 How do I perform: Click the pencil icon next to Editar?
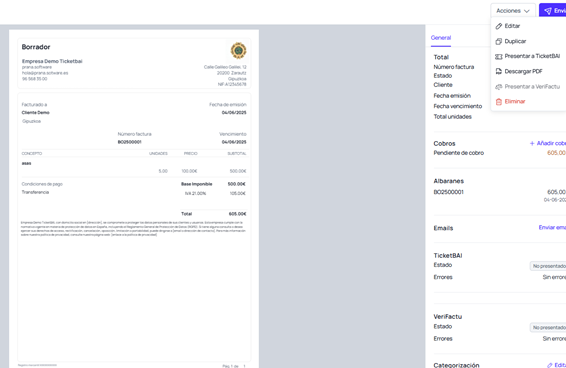click(x=498, y=26)
